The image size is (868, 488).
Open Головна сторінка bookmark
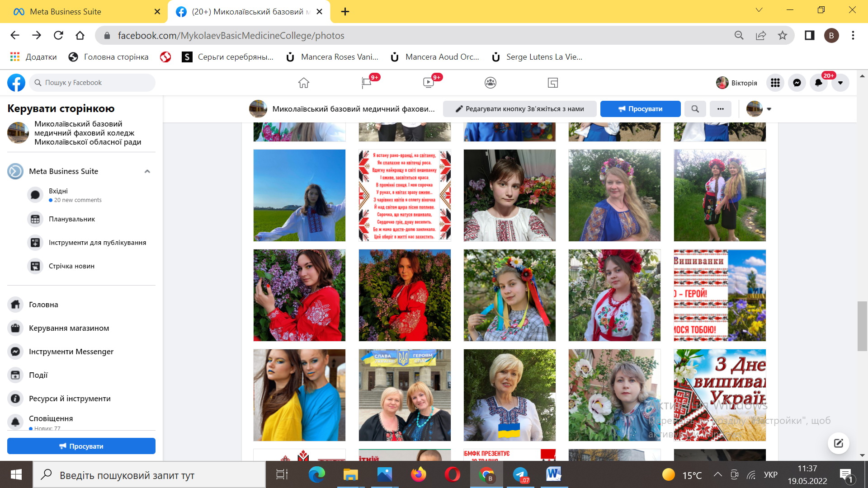pyautogui.click(x=108, y=57)
